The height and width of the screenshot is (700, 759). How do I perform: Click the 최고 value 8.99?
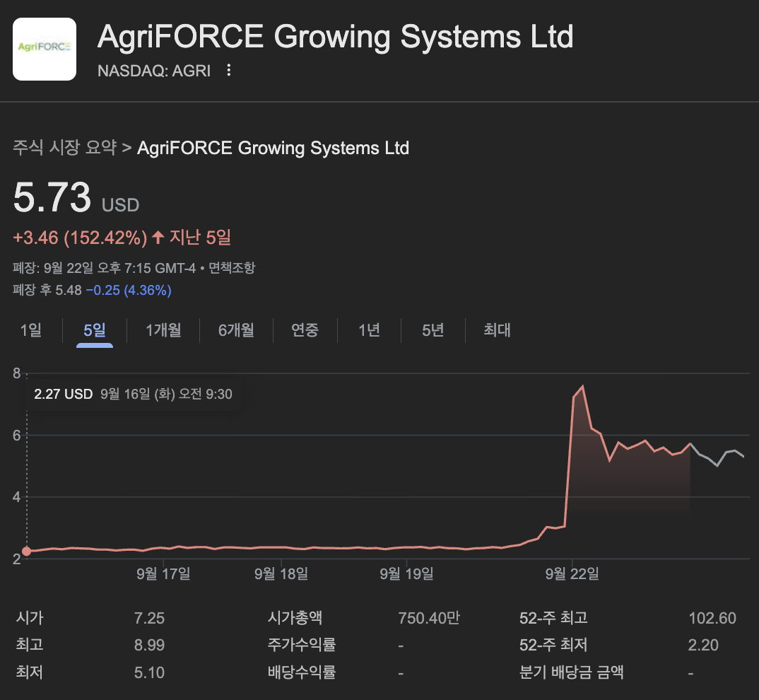(x=149, y=646)
